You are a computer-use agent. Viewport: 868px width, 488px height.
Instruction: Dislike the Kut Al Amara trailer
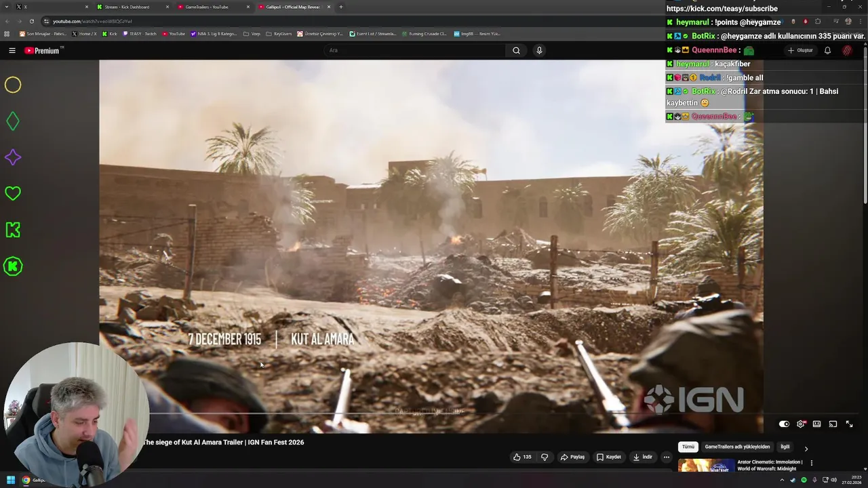click(x=545, y=457)
